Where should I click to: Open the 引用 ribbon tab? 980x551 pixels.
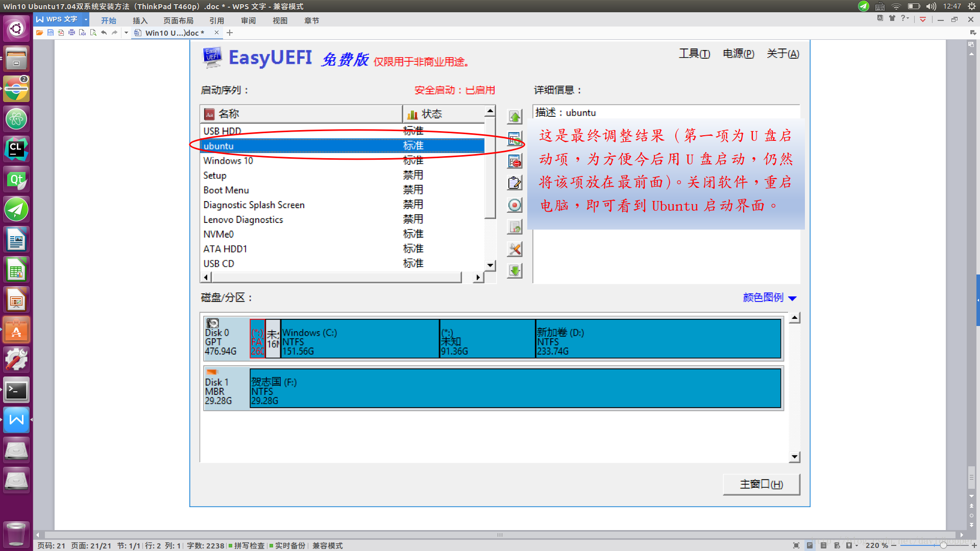tap(216, 20)
